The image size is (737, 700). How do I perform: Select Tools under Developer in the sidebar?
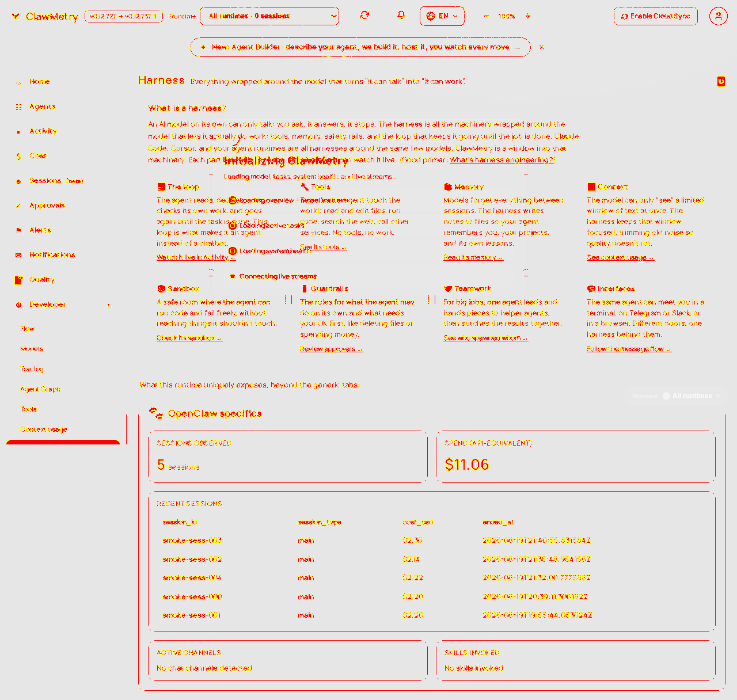(x=29, y=409)
